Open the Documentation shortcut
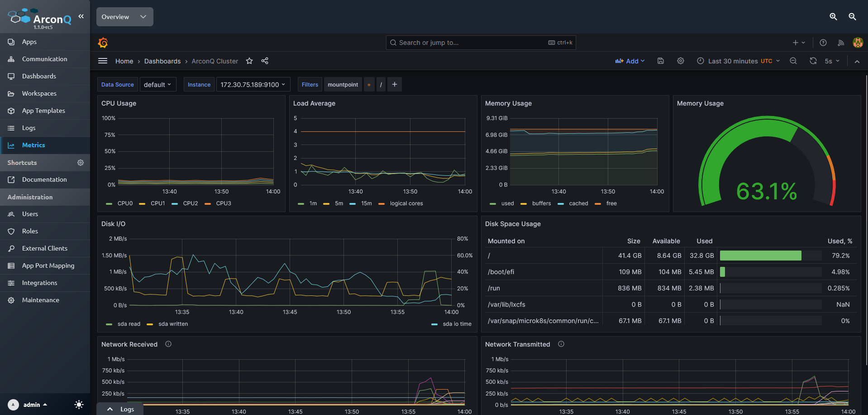Image resolution: width=868 pixels, height=415 pixels. point(45,179)
